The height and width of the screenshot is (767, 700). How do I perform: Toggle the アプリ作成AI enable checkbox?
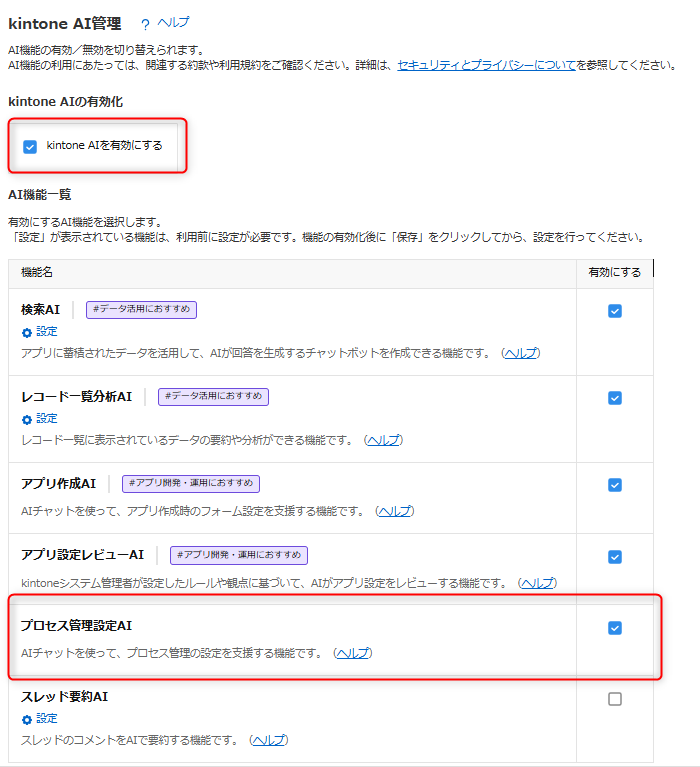tap(615, 485)
